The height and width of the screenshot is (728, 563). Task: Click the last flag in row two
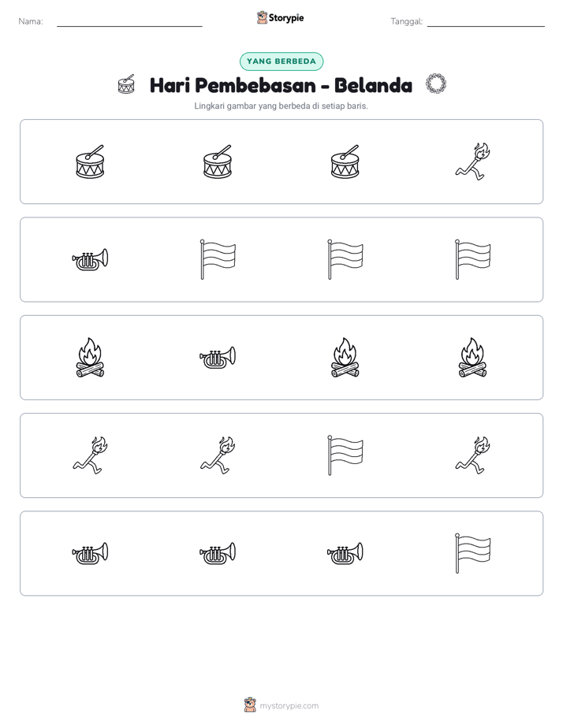473,259
